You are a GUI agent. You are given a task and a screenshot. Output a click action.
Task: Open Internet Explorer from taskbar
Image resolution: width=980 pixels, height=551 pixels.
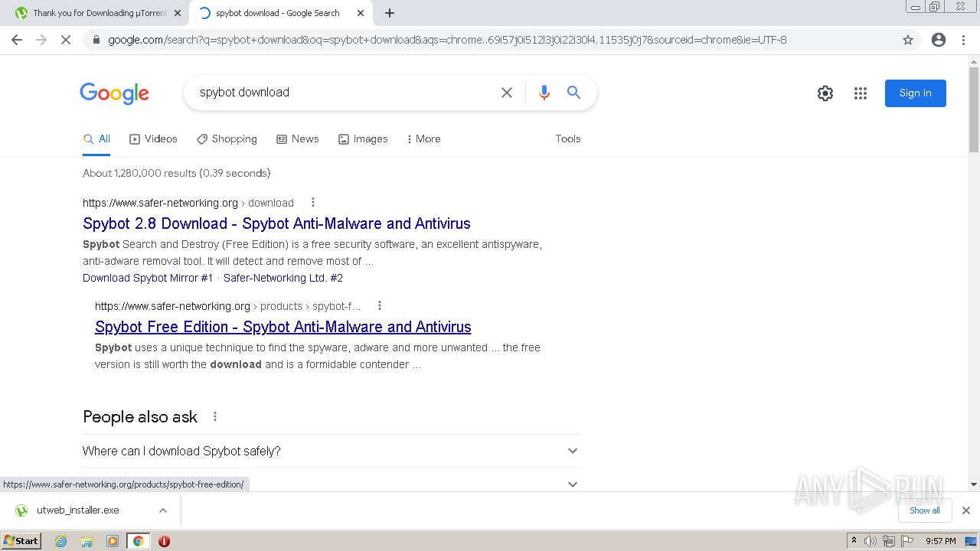pos(60,541)
